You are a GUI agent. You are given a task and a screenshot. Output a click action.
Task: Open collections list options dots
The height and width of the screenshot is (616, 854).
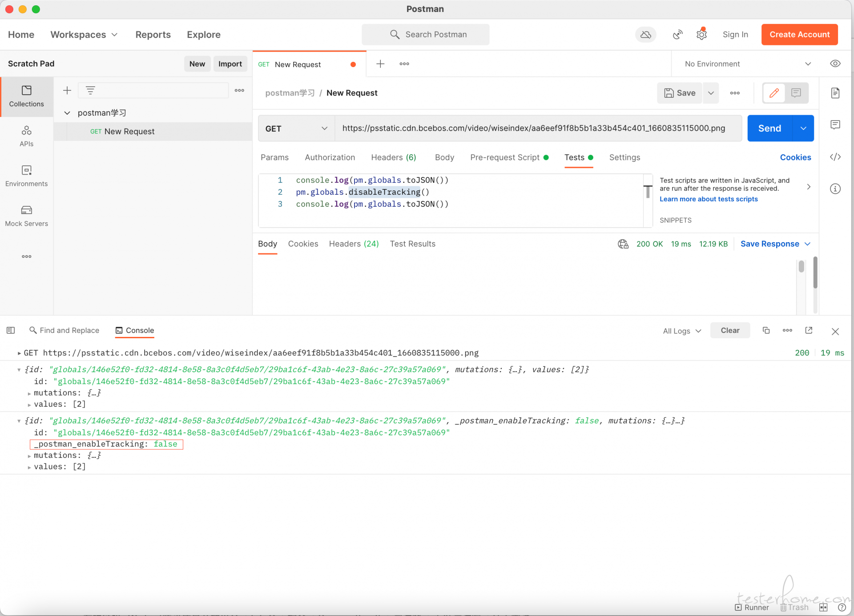pyautogui.click(x=239, y=91)
